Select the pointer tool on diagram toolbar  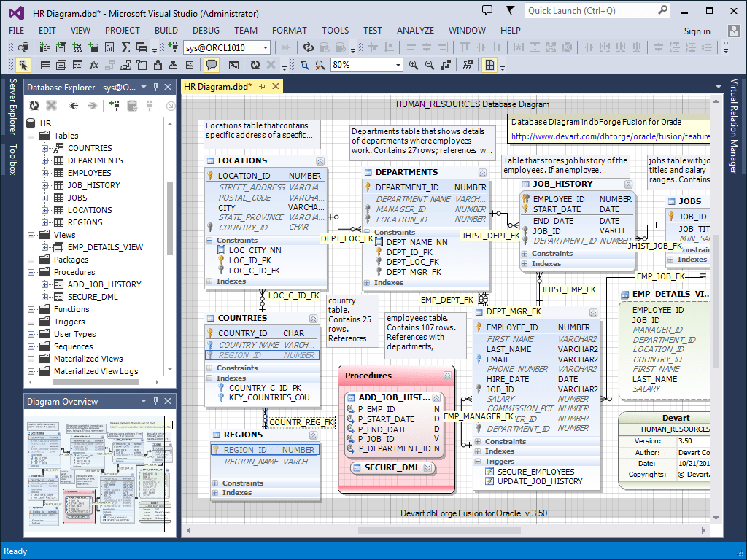point(23,64)
